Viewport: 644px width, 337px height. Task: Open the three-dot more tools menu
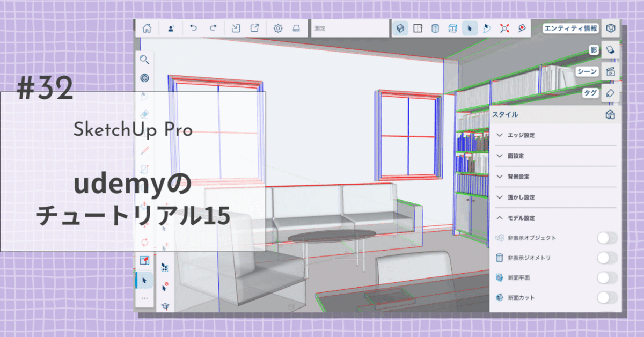coord(144,297)
